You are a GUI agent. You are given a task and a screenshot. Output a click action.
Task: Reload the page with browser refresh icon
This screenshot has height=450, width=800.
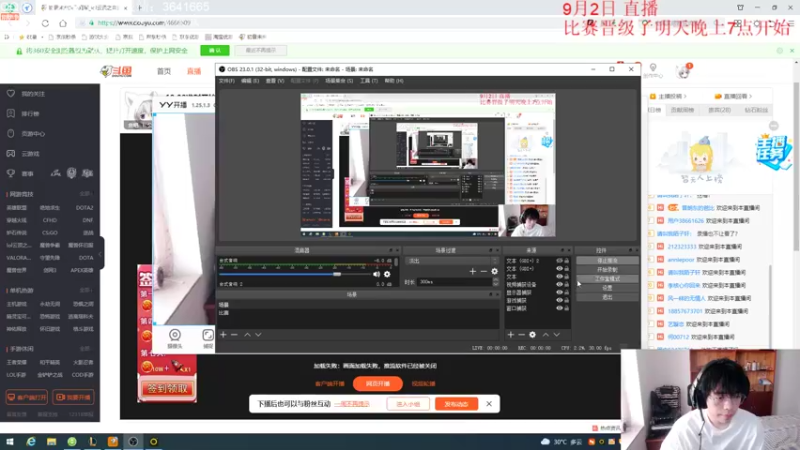coord(45,23)
